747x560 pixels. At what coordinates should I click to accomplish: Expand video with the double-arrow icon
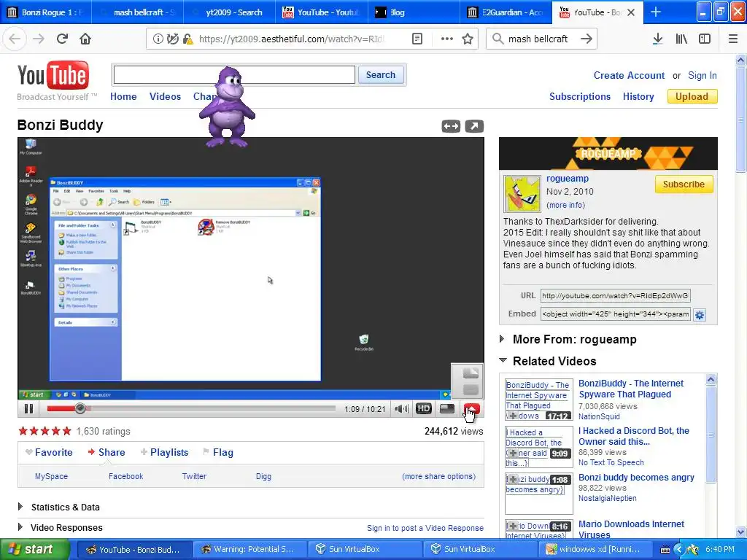pos(451,126)
